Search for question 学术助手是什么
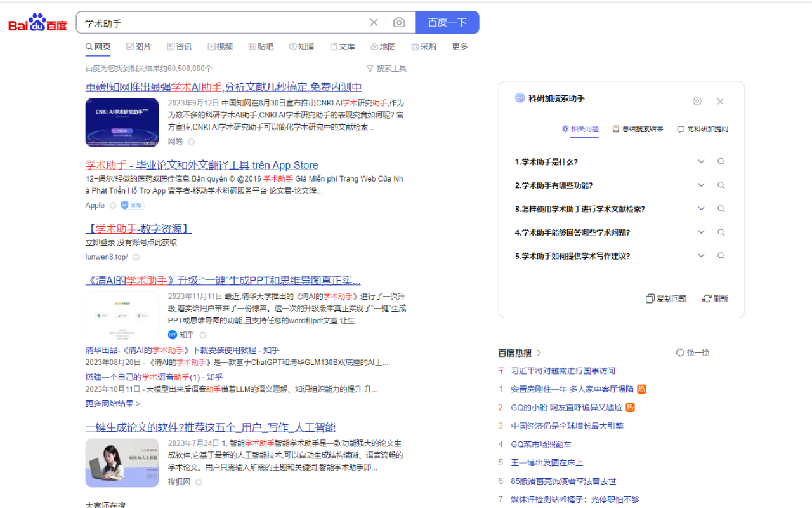The height and width of the screenshot is (508, 812). coord(721,162)
